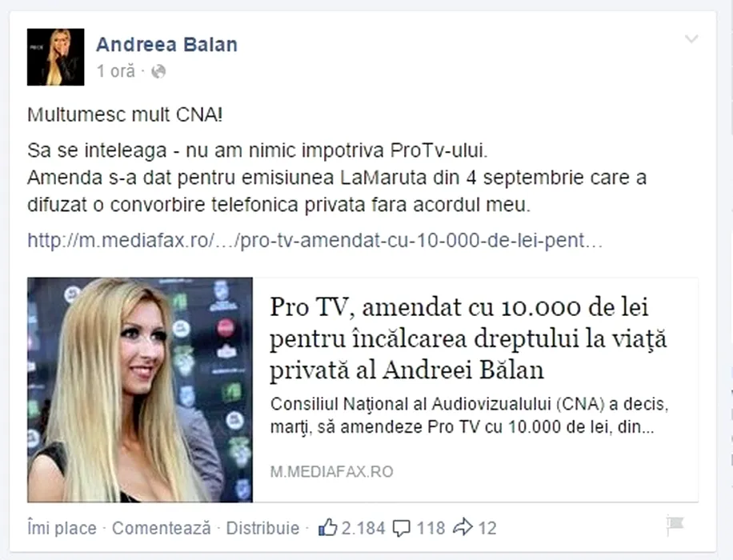Click the share arrow icon

[x=463, y=527]
